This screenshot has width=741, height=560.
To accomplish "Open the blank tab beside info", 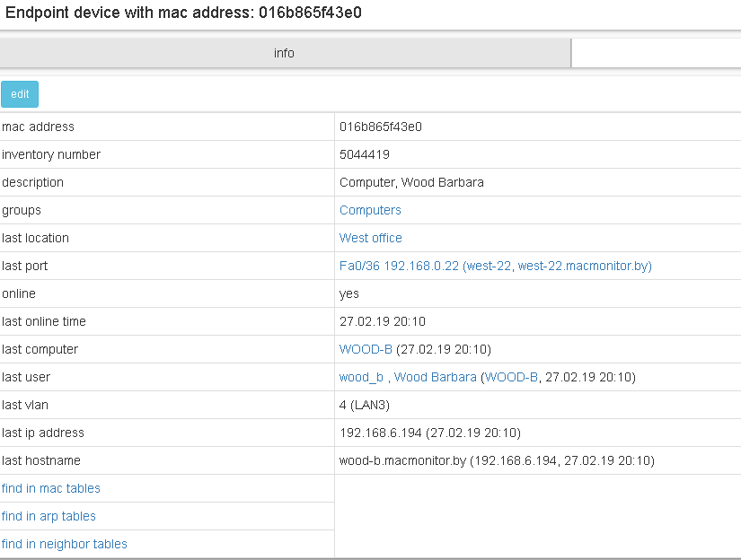I will pyautogui.click(x=656, y=53).
